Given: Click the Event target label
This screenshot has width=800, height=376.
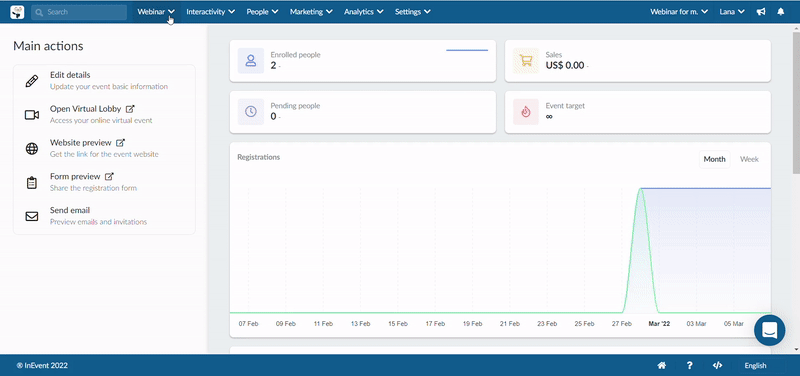Looking at the screenshot, I should (565, 106).
